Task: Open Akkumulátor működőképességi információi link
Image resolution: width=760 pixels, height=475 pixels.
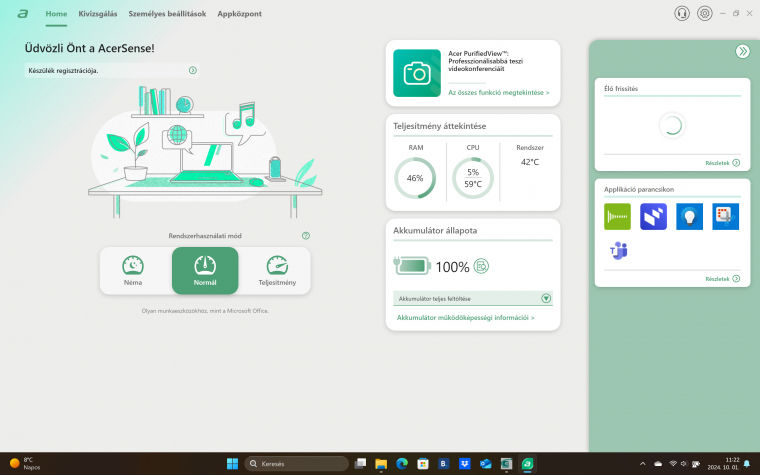Action: tap(465, 318)
